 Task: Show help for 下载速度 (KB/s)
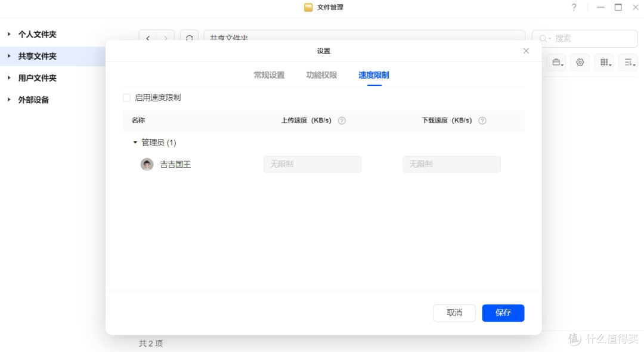[x=482, y=121]
